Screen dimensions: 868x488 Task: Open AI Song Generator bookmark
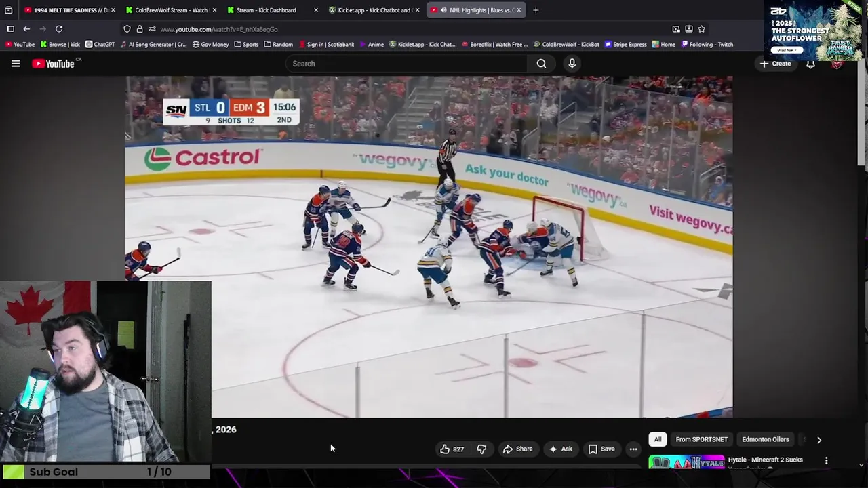154,45
